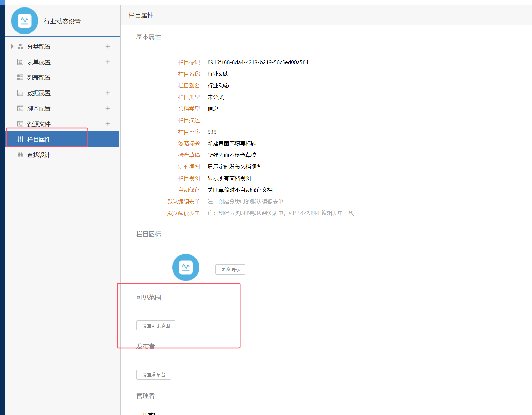Click the 列表配置 list icon
Screen dimensions: 532x415
(x=20, y=78)
